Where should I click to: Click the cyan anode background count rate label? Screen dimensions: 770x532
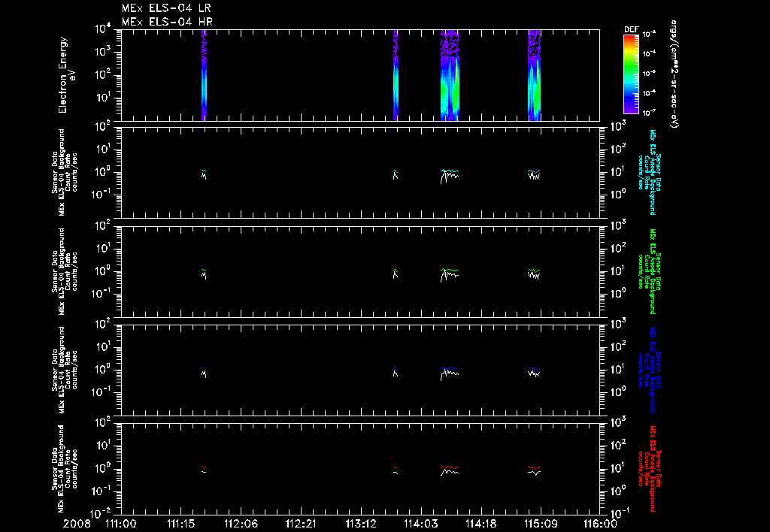(x=649, y=172)
